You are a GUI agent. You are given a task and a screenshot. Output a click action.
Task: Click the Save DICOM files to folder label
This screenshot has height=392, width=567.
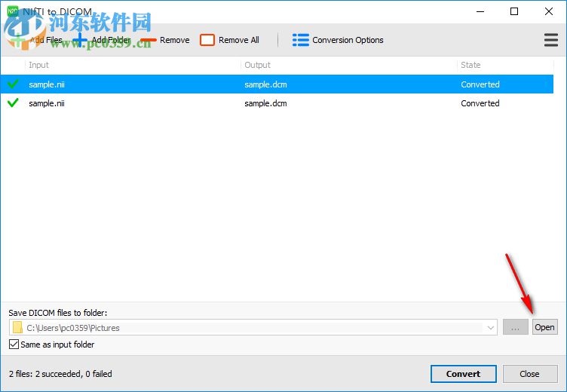click(58, 312)
